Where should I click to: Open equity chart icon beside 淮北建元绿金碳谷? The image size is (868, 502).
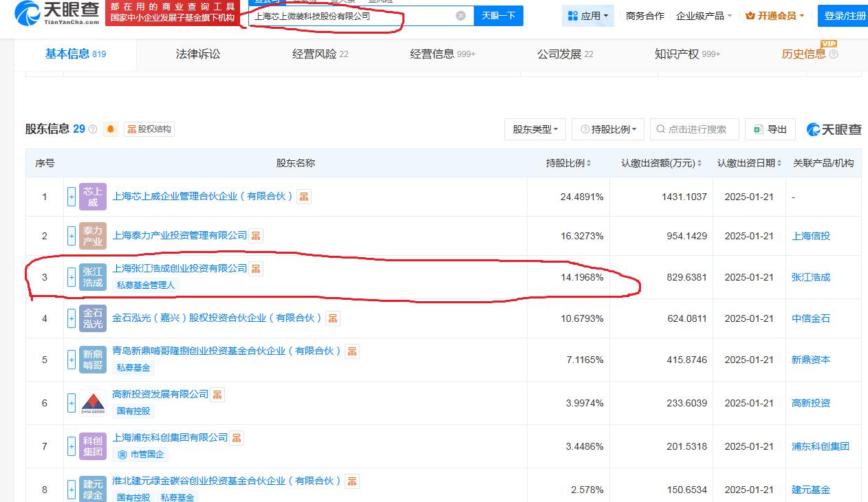pyautogui.click(x=352, y=481)
